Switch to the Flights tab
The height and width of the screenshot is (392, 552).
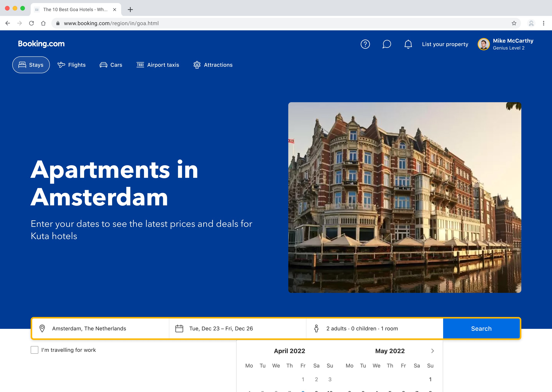click(x=71, y=65)
